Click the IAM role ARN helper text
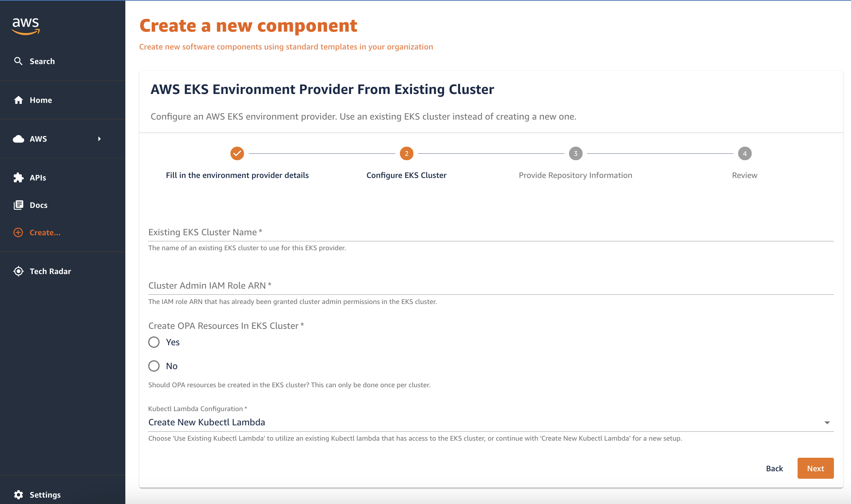 [x=293, y=301]
